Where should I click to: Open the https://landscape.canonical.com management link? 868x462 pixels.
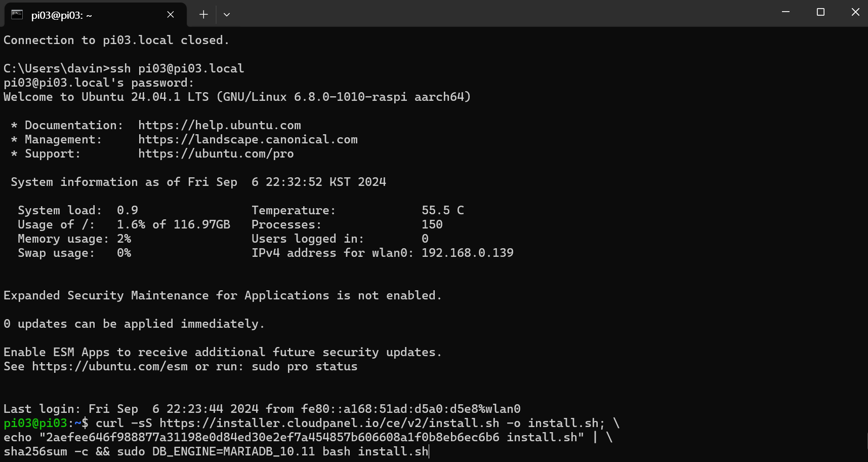[248, 139]
